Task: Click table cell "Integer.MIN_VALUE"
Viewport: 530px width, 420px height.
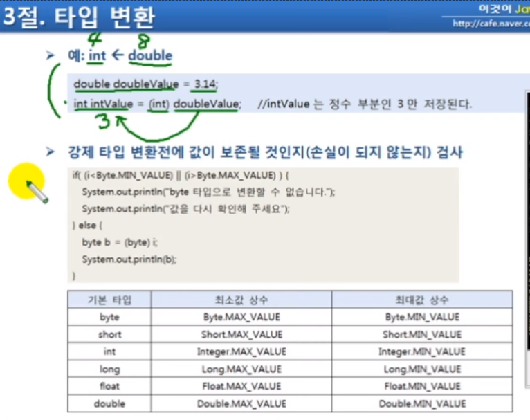Action: (x=422, y=351)
